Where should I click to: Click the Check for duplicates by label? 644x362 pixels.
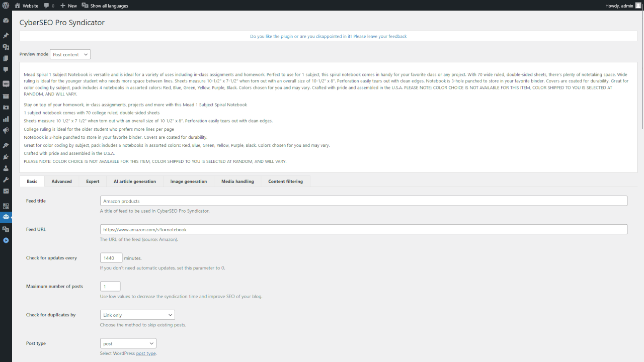tap(51, 315)
